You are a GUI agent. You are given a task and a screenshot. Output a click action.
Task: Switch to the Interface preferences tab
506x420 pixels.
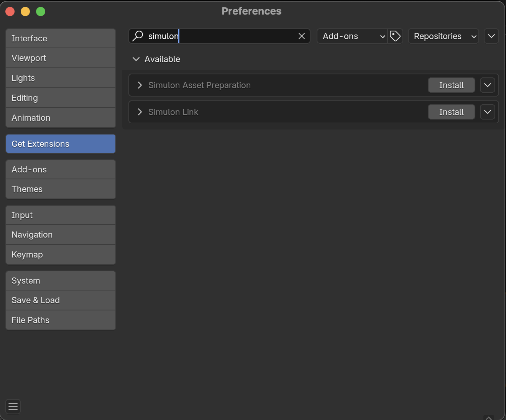coord(61,38)
